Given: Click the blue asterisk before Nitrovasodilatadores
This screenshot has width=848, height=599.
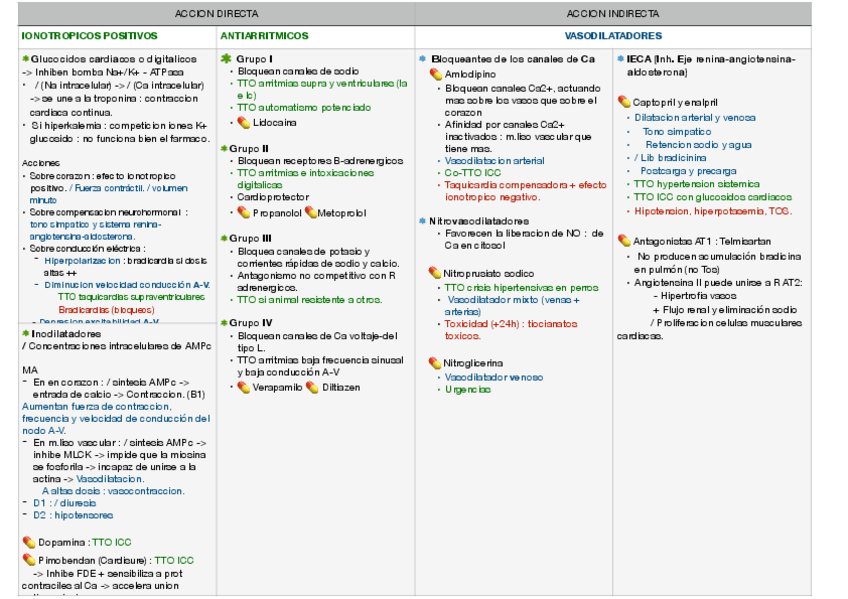Looking at the screenshot, I should click(422, 221).
